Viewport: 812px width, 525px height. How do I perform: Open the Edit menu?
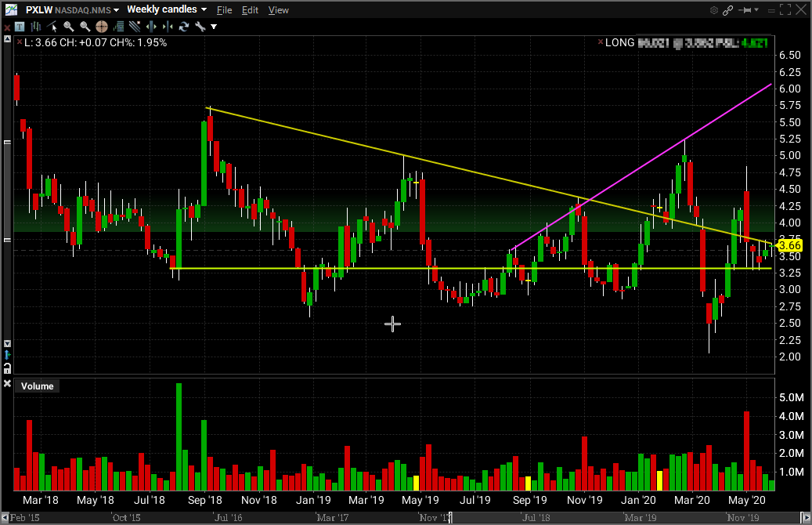click(250, 10)
